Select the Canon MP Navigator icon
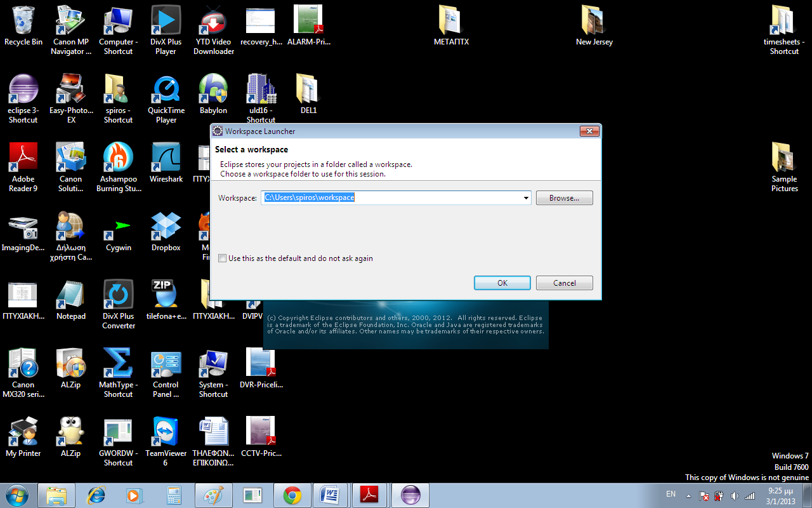Screen dimensions: 812x508 71,30
